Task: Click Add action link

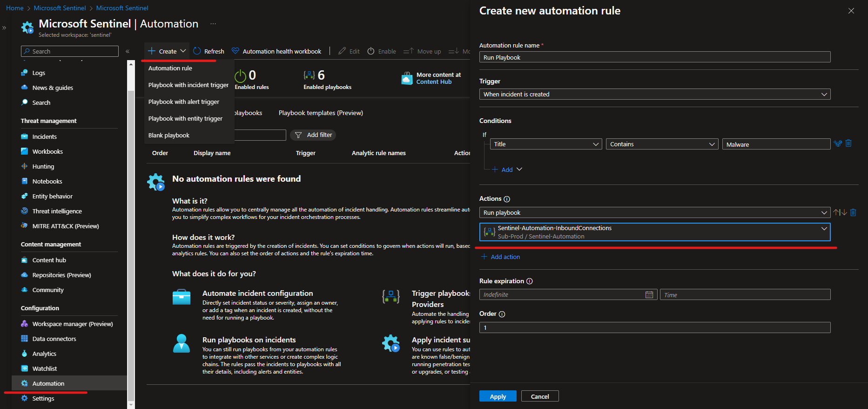Action: pyautogui.click(x=501, y=257)
